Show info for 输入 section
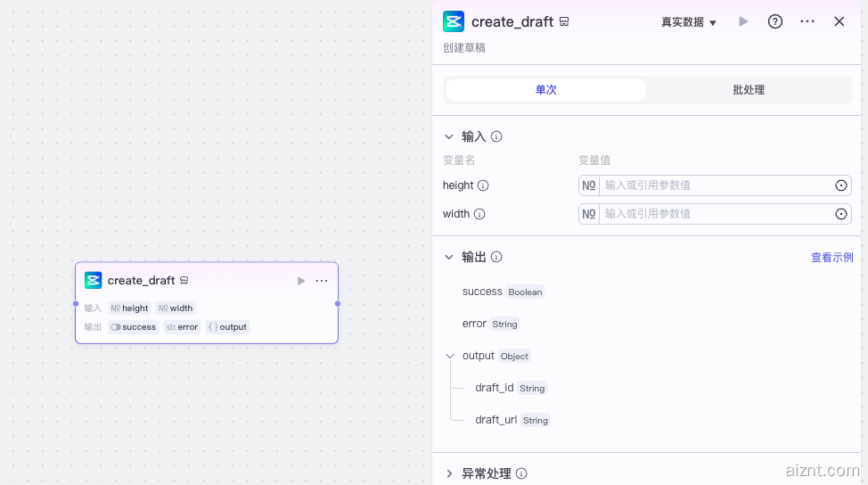The width and height of the screenshot is (868, 485). 496,136
